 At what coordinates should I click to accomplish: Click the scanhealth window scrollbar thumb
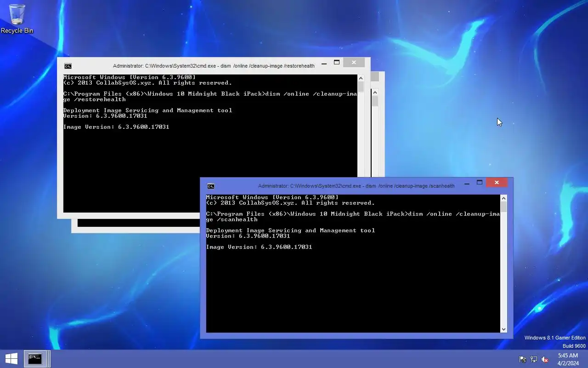503,207
